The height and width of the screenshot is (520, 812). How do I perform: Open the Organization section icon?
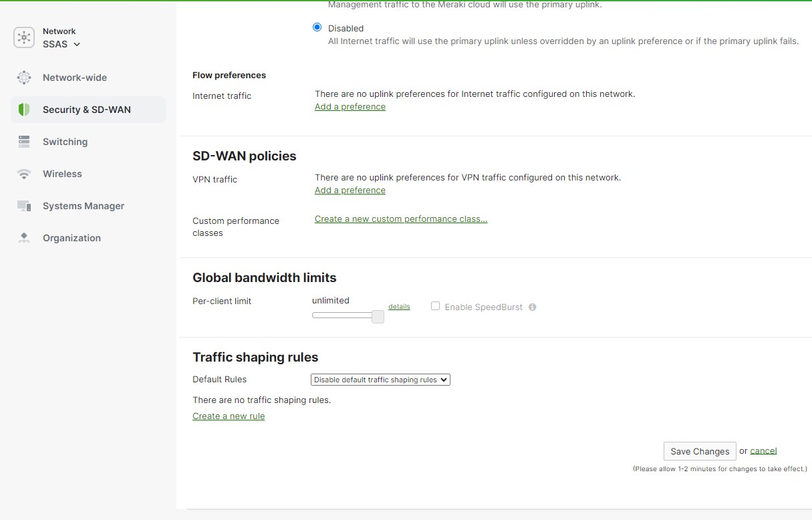(x=24, y=237)
